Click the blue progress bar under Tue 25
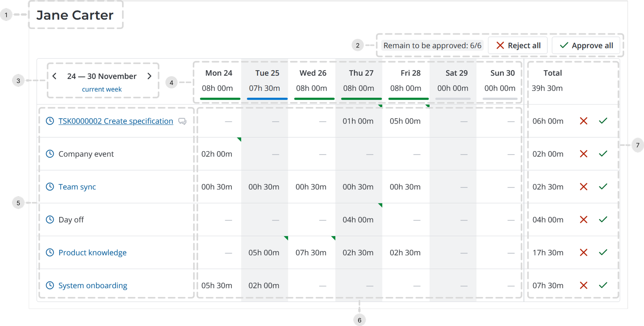The width and height of the screenshot is (644, 326). [x=267, y=99]
